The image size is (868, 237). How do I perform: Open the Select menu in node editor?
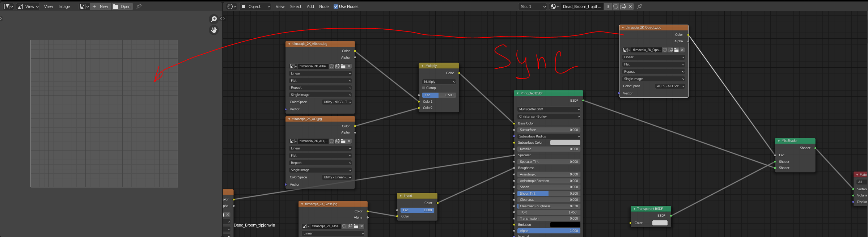click(296, 7)
